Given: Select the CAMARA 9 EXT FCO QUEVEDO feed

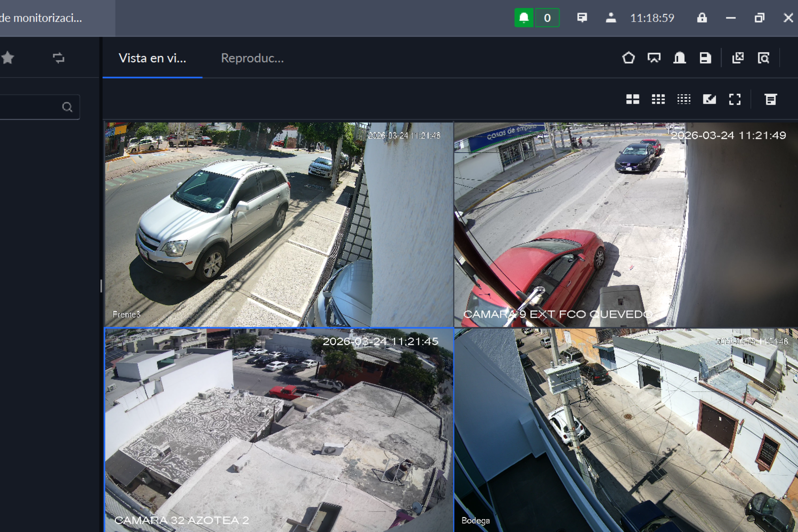Looking at the screenshot, I should [x=625, y=224].
